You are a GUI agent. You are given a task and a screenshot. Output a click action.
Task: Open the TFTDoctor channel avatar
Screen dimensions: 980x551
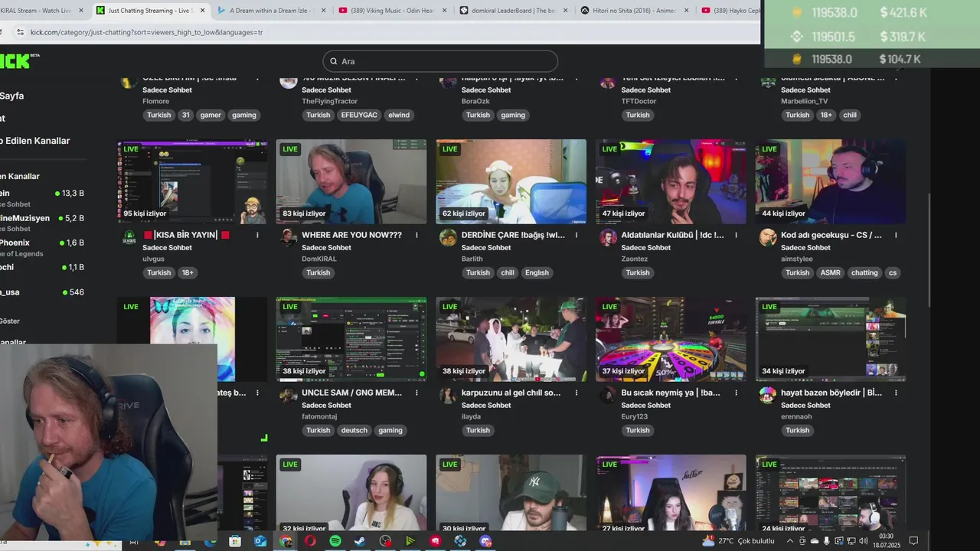pyautogui.click(x=608, y=81)
